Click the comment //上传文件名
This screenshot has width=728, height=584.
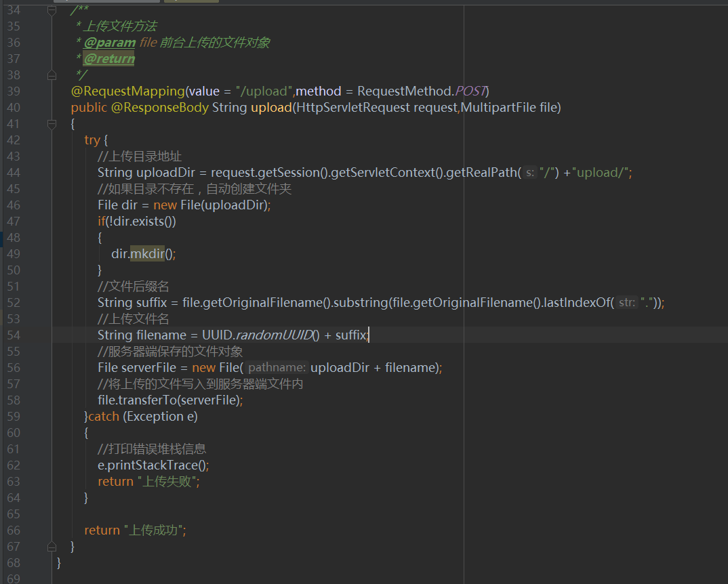pyautogui.click(x=134, y=319)
